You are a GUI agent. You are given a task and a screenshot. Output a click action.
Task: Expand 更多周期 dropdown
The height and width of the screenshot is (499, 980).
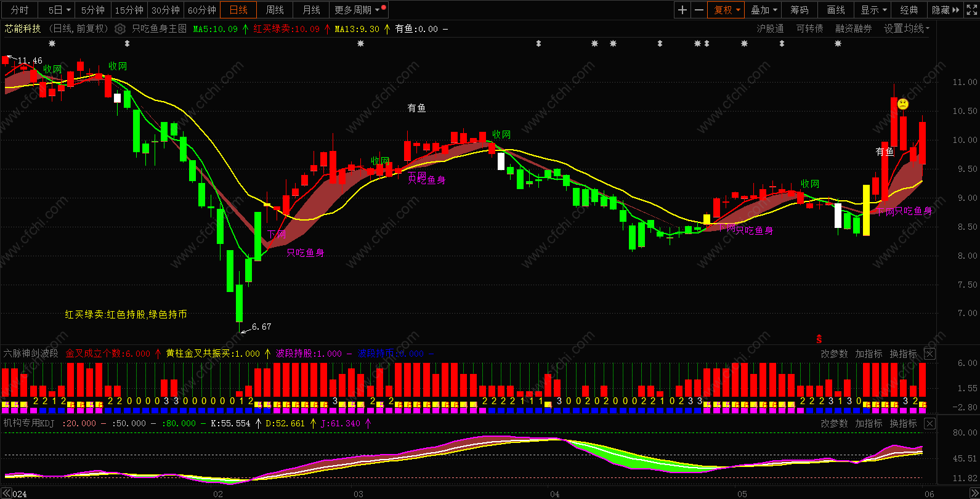coord(357,10)
